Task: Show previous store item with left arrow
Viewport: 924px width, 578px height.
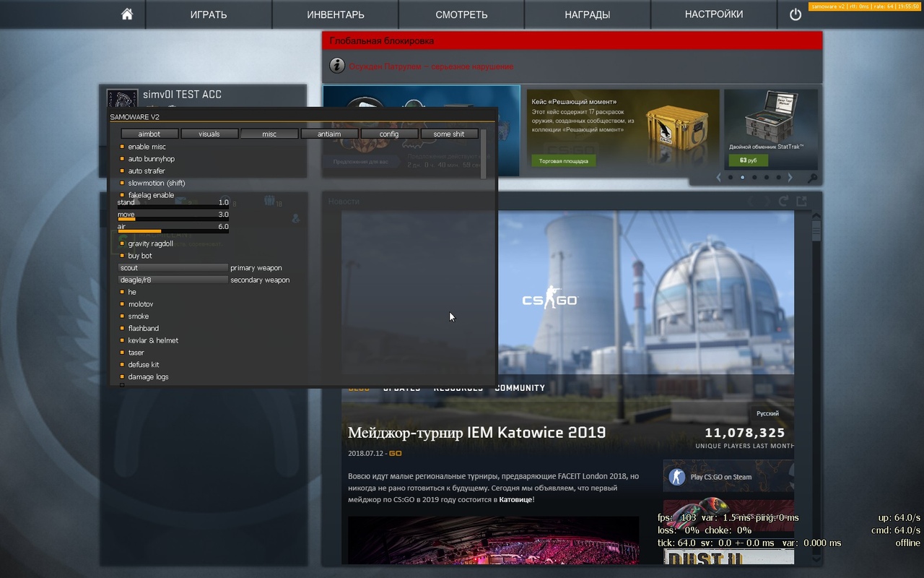Action: pyautogui.click(x=718, y=177)
